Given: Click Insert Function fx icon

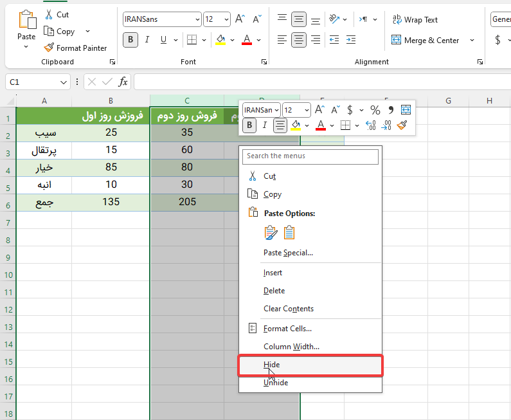Looking at the screenshot, I should (x=123, y=82).
